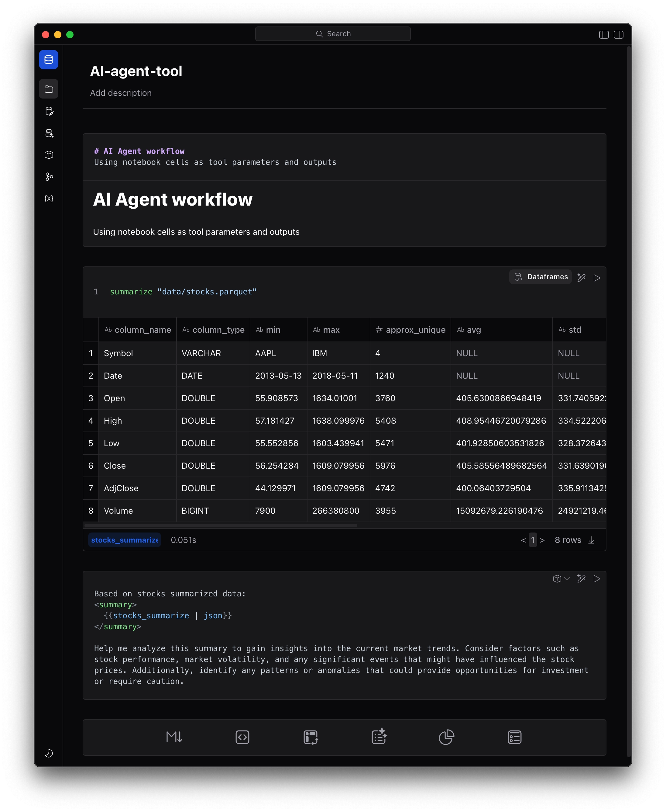Open the history clock icon at bottom left
Screen dimensions: 666x812
pos(49,754)
